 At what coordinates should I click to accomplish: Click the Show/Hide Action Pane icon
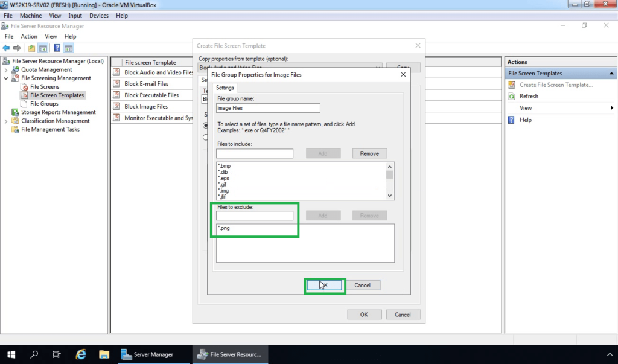[x=69, y=48]
